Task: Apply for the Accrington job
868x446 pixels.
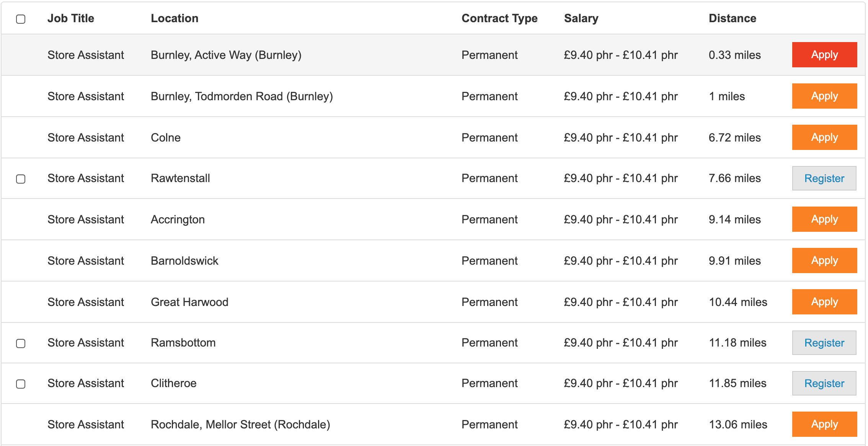Action: tap(824, 219)
